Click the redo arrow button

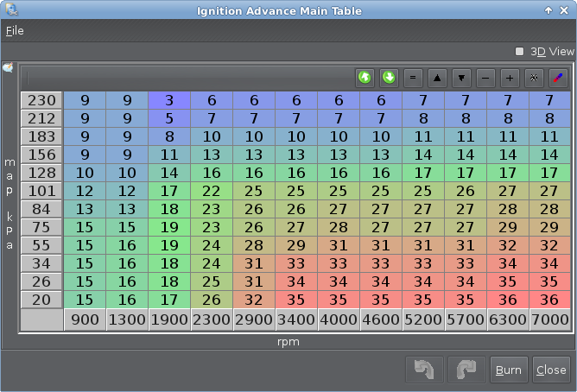click(x=466, y=370)
